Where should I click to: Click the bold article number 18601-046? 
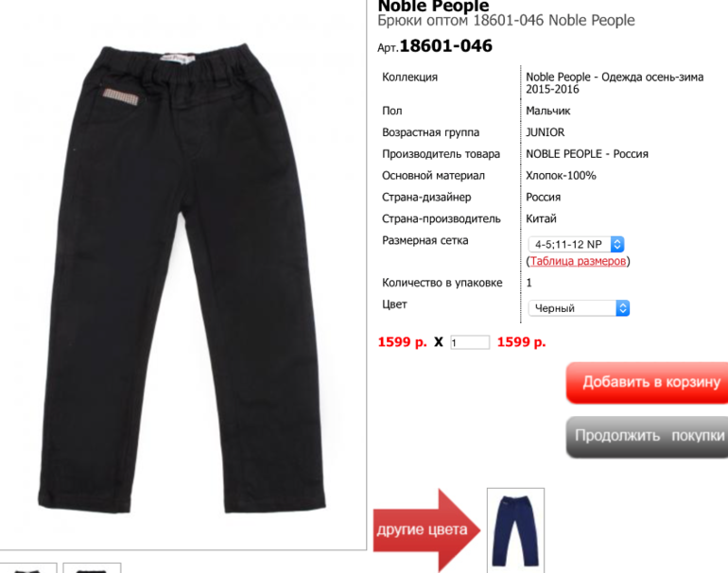pos(445,46)
